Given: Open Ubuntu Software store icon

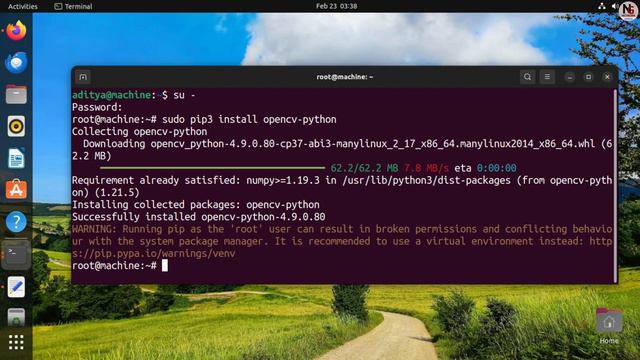Looking at the screenshot, I should (x=16, y=190).
